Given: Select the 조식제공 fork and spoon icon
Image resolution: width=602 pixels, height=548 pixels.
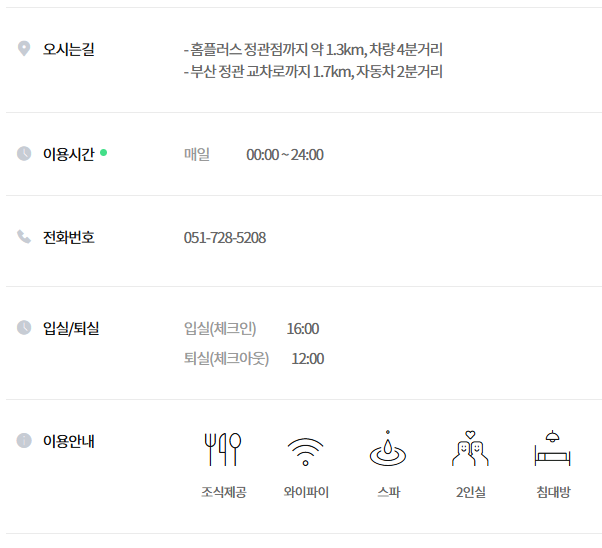Looking at the screenshot, I should [223, 449].
